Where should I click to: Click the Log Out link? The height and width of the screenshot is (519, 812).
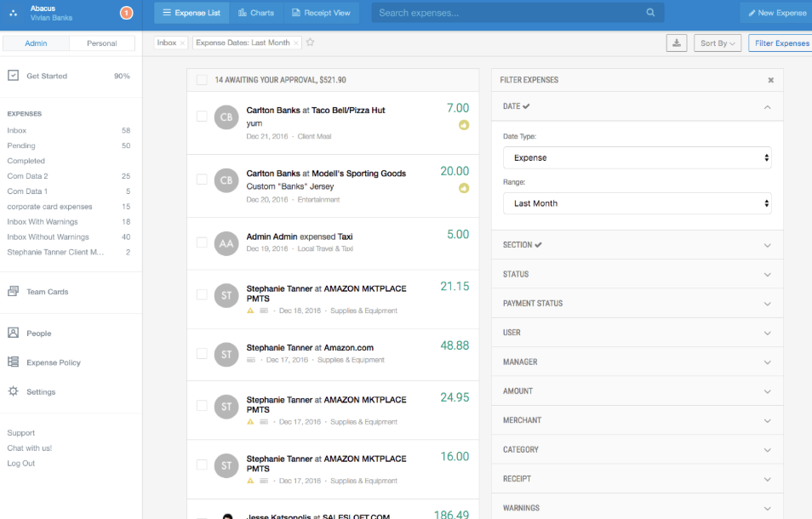tap(21, 464)
